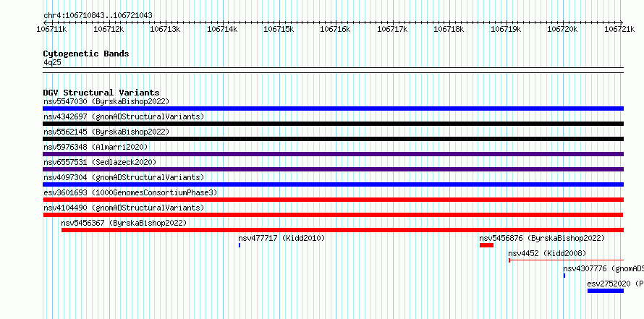Screen dimensions: 644x319
Task: Click the 106720k ruler tick label
Action: (562, 29)
